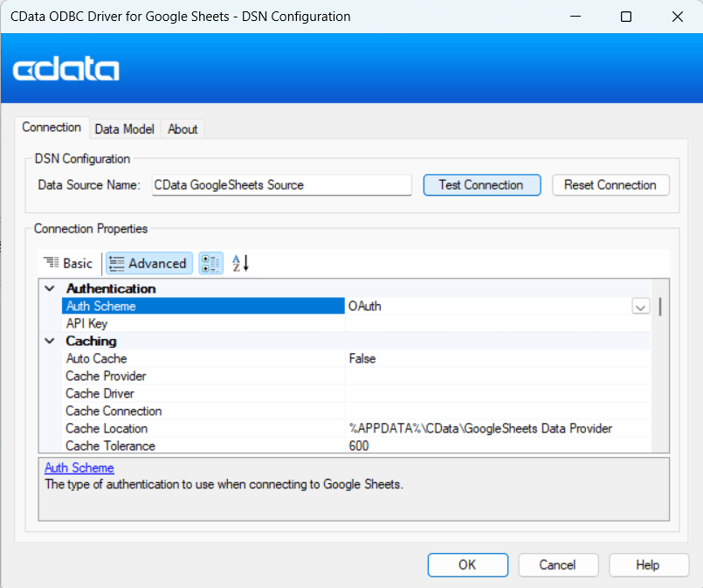Click the Reset Connection button

610,185
